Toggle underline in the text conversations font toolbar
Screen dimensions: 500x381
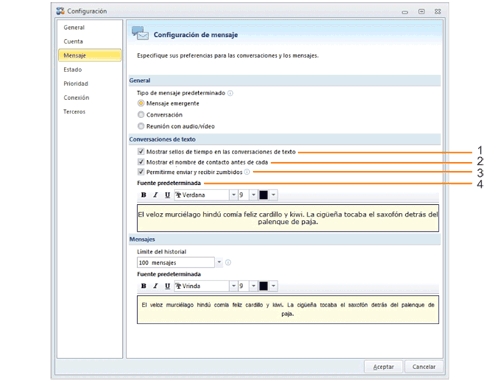pyautogui.click(x=167, y=195)
